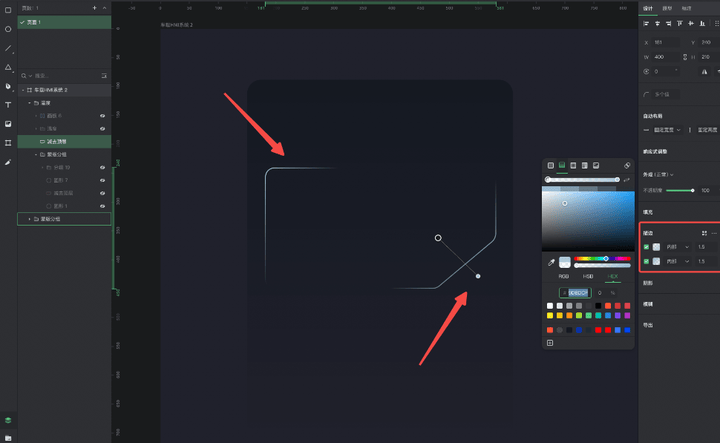Select the Image tool
The height and width of the screenshot is (443, 720).
pos(8,124)
